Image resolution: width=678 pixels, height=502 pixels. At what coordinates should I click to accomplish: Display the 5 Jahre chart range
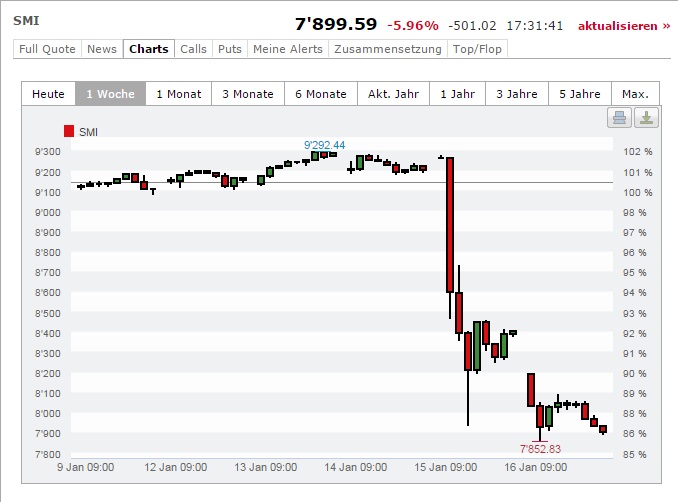[x=580, y=94]
